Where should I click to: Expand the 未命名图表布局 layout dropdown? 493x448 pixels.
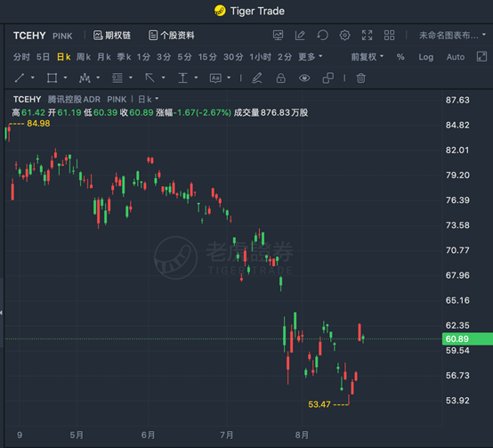452,36
